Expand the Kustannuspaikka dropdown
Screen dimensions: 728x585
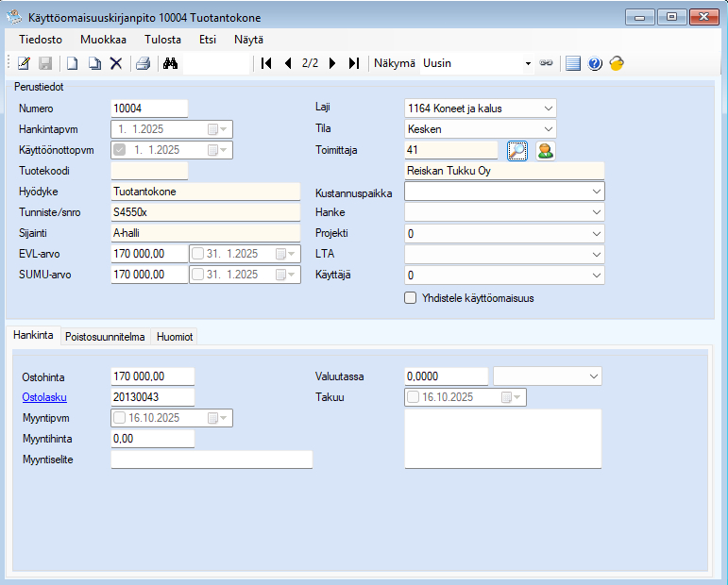click(x=596, y=192)
